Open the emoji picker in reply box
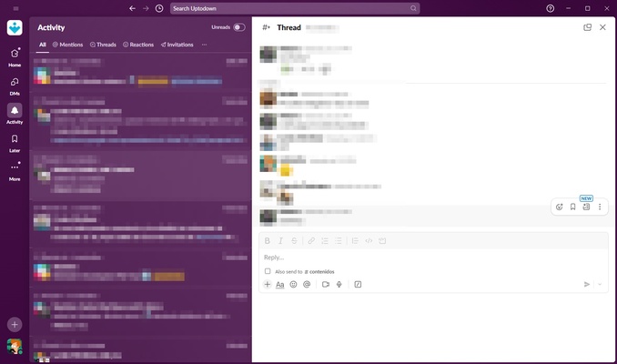 (x=293, y=284)
